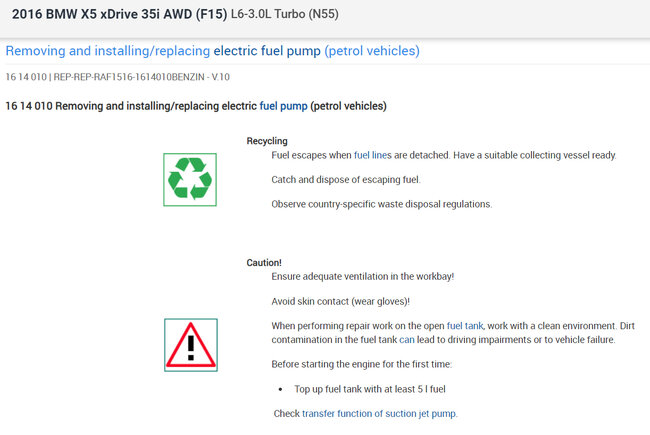Click the green recycling symbol icon

[190, 180]
